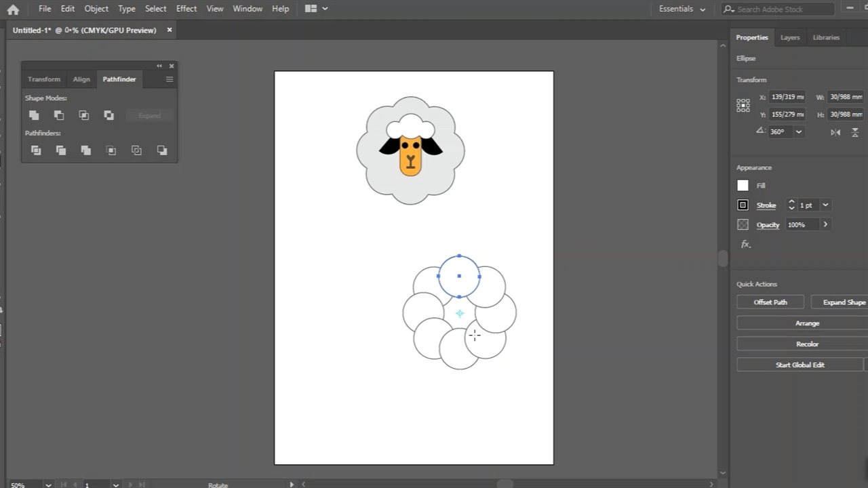Expand the rotation angle dropdown
The height and width of the screenshot is (488, 868).
(799, 132)
